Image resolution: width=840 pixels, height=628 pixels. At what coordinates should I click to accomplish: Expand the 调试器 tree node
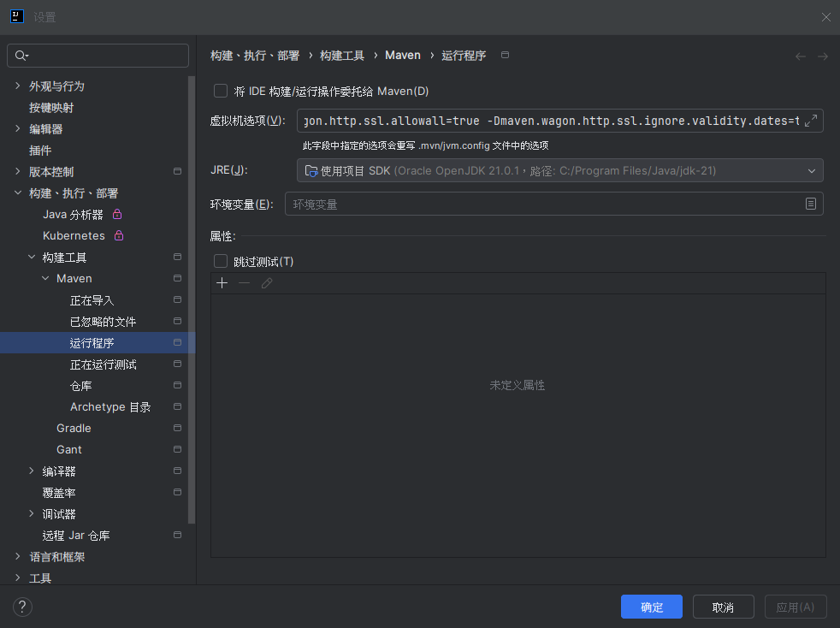[32, 514]
